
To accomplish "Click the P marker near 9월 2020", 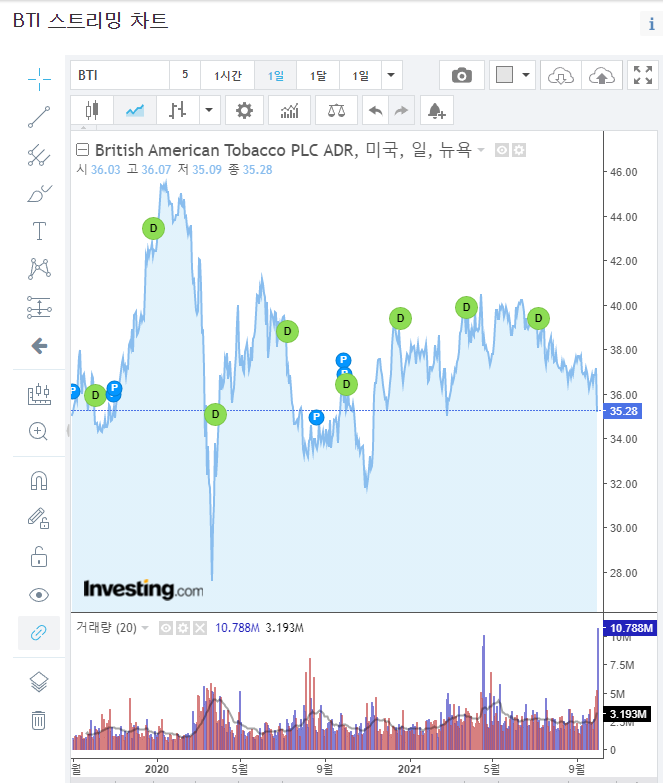I will pos(316,416).
